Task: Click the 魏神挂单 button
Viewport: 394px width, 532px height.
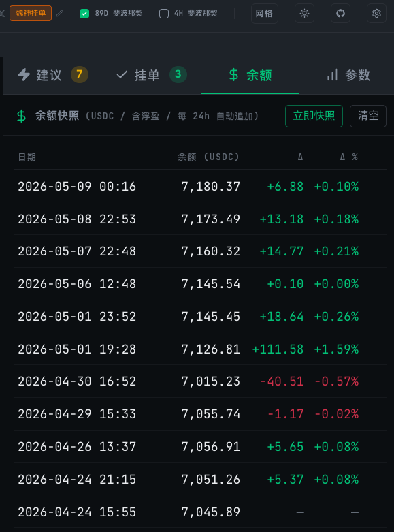Action: pyautogui.click(x=31, y=13)
